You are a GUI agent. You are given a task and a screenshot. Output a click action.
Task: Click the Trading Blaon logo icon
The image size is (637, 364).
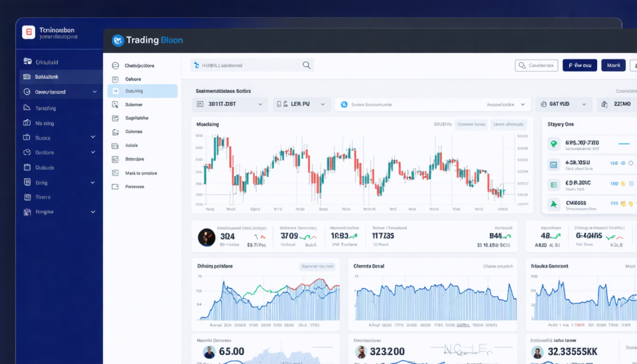(118, 40)
